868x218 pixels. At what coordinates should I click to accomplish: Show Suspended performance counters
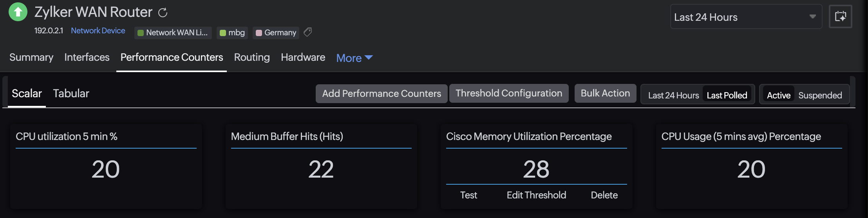(x=820, y=95)
